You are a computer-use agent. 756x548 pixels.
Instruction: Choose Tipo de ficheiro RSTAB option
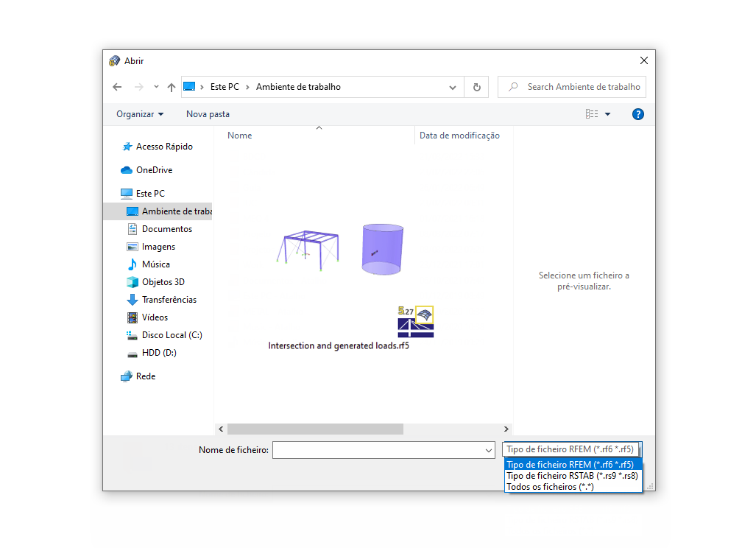tap(573, 475)
